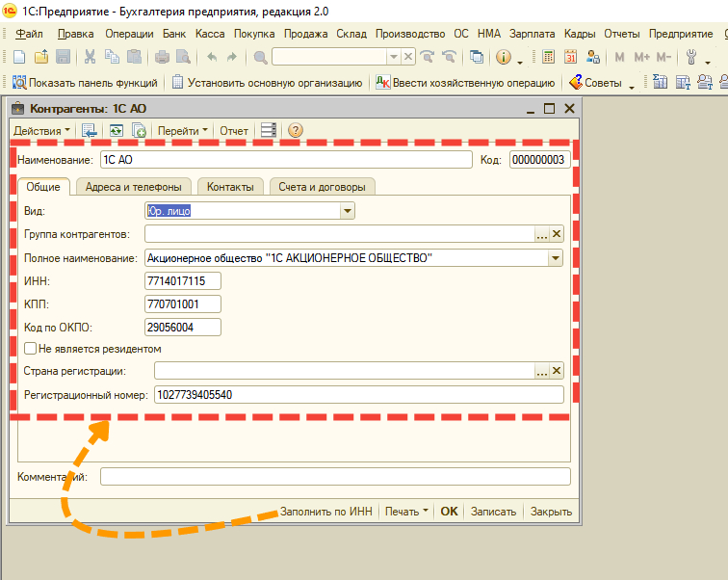This screenshot has width=728, height=580.
Task: Open the Вид dropdown showing Юр. лицо
Action: (x=348, y=211)
